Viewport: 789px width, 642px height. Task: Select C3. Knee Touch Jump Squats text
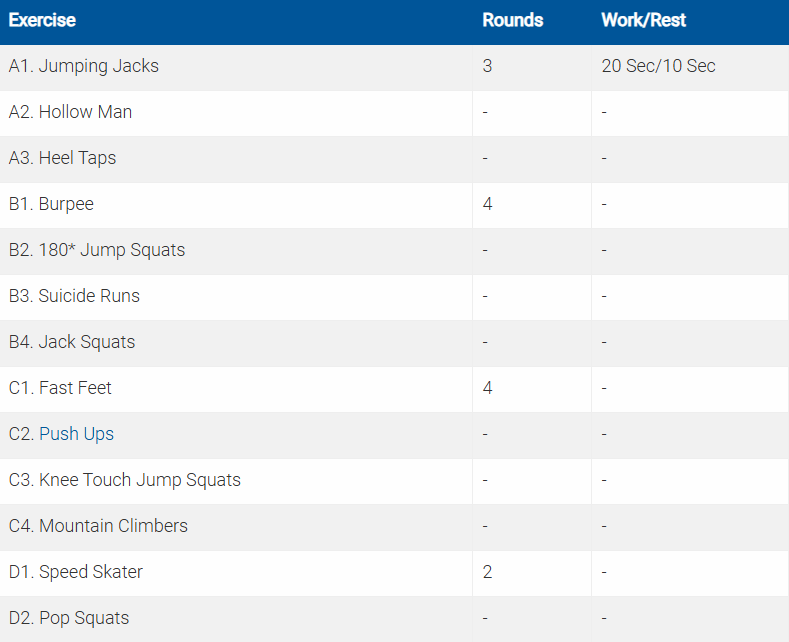tap(125, 480)
